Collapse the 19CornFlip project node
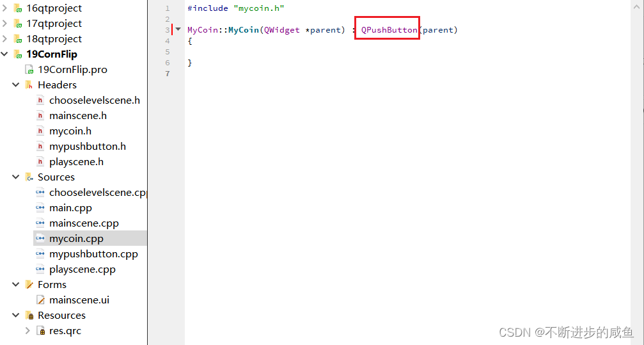644x345 pixels. pyautogui.click(x=4, y=54)
